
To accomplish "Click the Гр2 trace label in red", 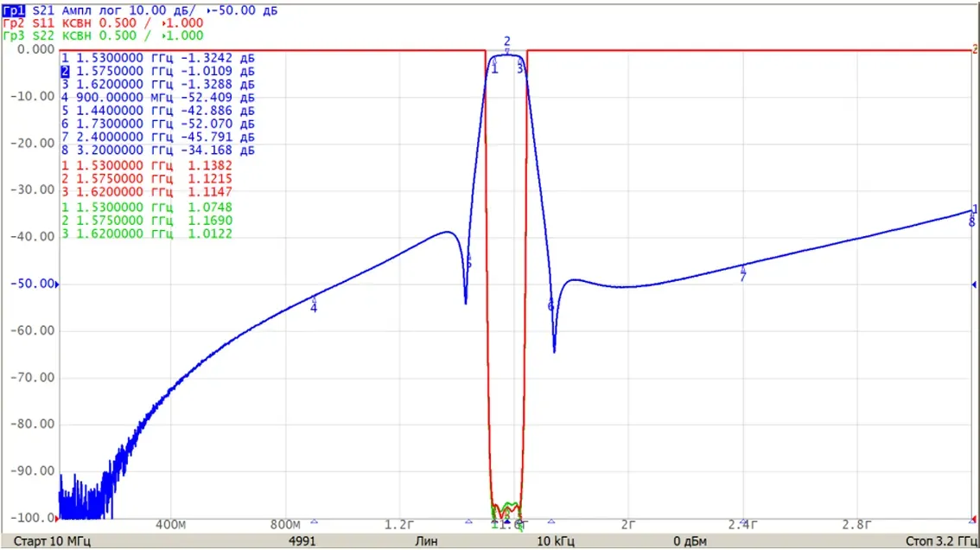I will [14, 23].
